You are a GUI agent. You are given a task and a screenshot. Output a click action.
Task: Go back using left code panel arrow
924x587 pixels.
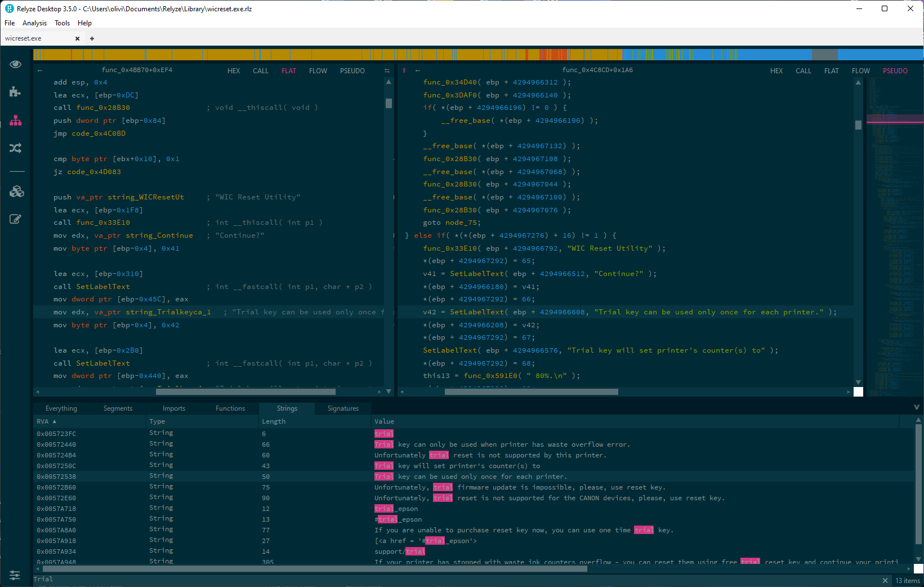(40, 70)
